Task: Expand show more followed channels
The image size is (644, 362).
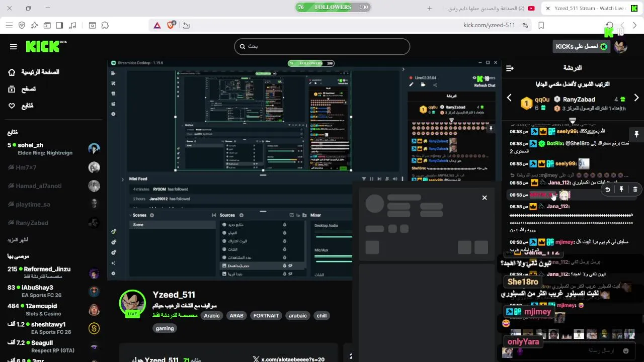Action: click(x=18, y=240)
